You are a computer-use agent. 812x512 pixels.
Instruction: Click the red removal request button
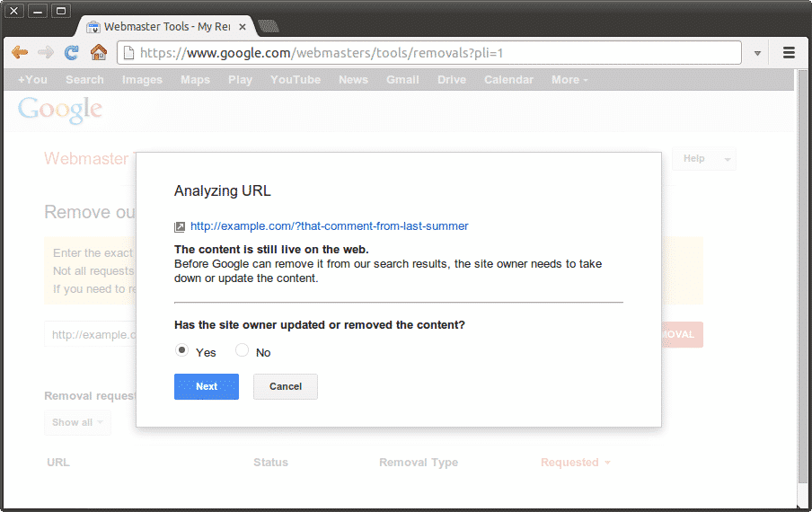tap(682, 334)
